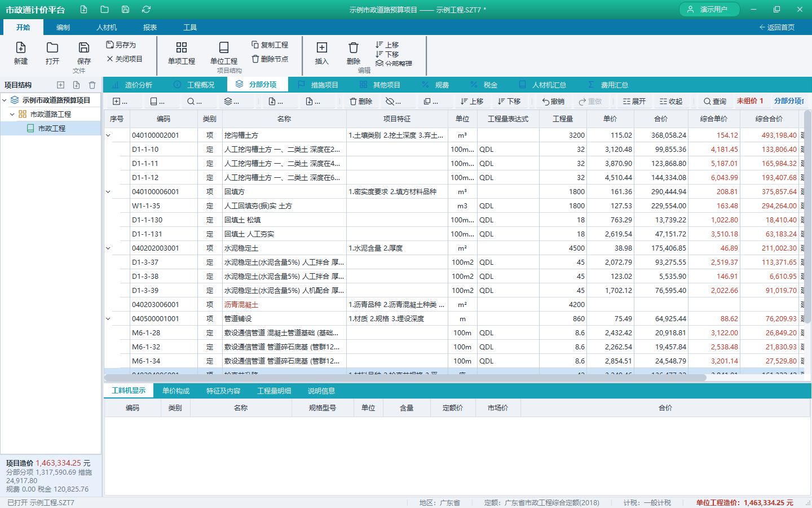Collapse all rows with 收起
Viewport: 812px width, 508px height.
click(671, 102)
